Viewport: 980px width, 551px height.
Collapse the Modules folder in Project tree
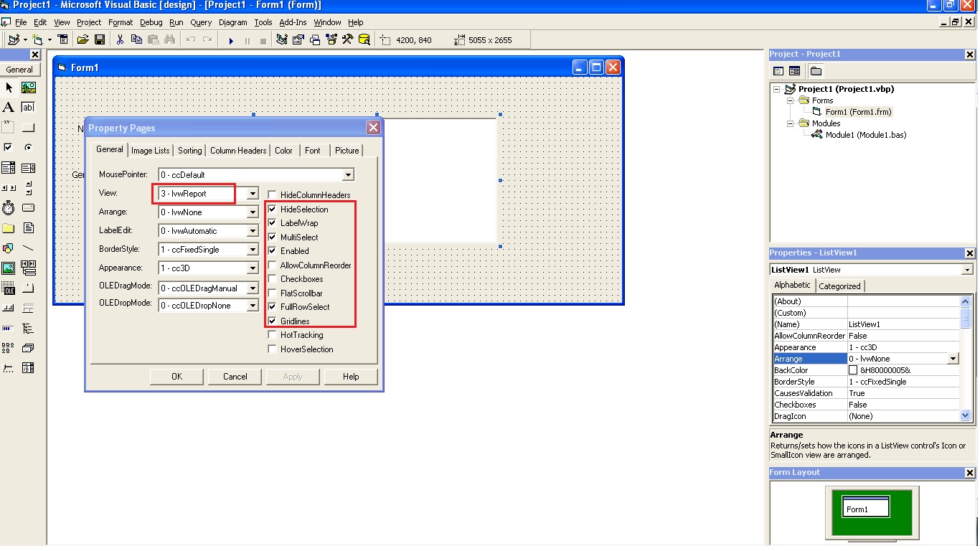(791, 123)
